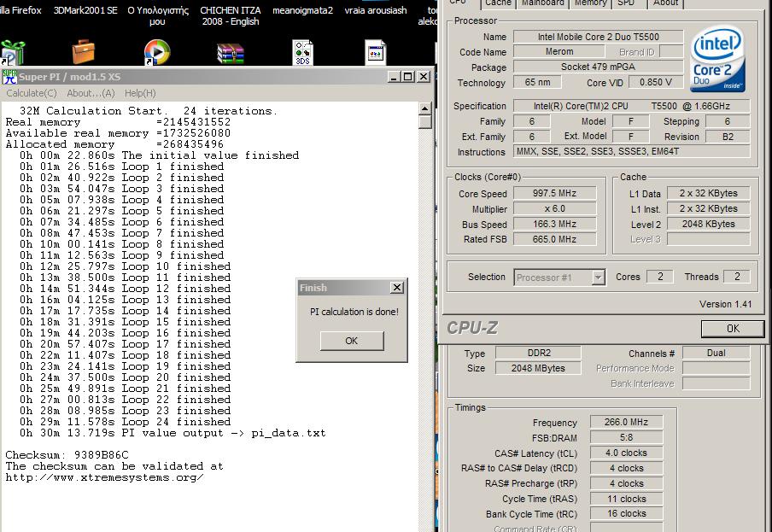Select the gift box shortcut icon

click(12, 53)
